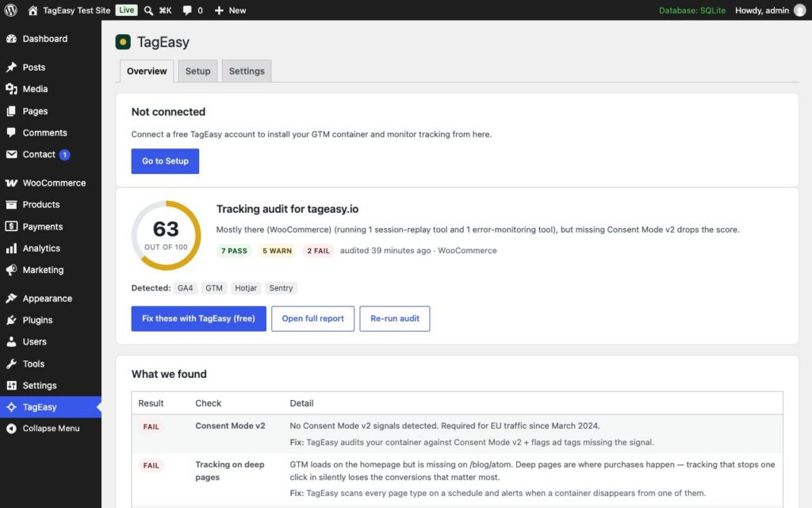
Task: Click the Plugins plug icon
Action: (11, 321)
